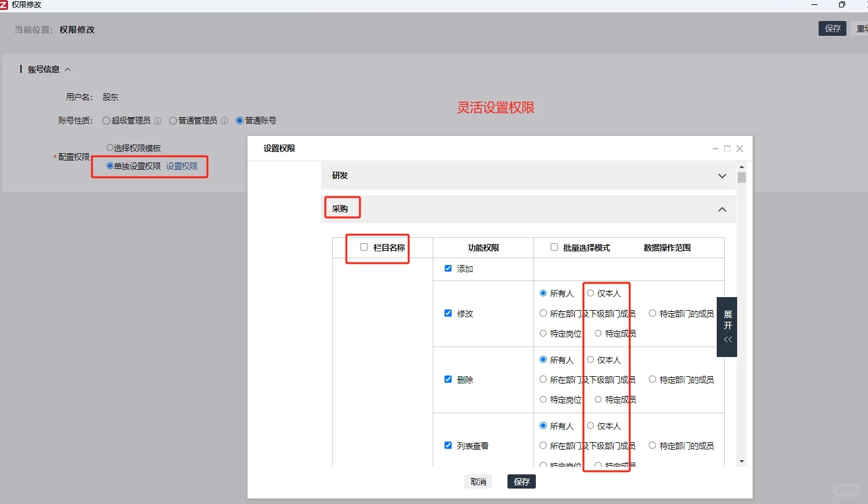Select the 超级管理员 radio button
This screenshot has height=504, width=868.
tap(106, 120)
